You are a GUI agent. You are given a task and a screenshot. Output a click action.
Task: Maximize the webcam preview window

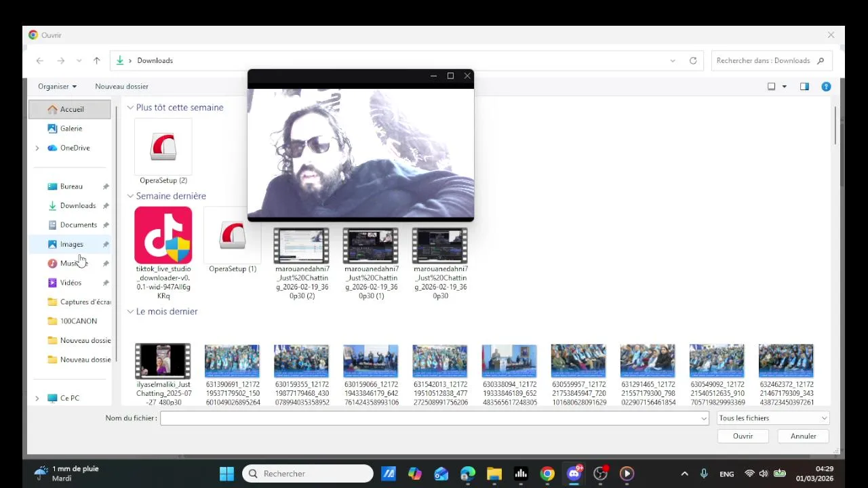(450, 76)
